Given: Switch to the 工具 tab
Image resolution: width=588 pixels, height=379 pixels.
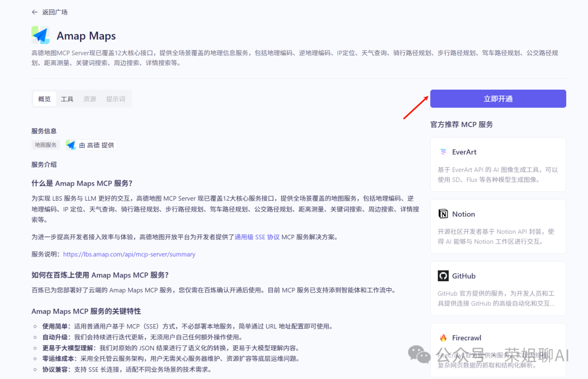Looking at the screenshot, I should [67, 98].
